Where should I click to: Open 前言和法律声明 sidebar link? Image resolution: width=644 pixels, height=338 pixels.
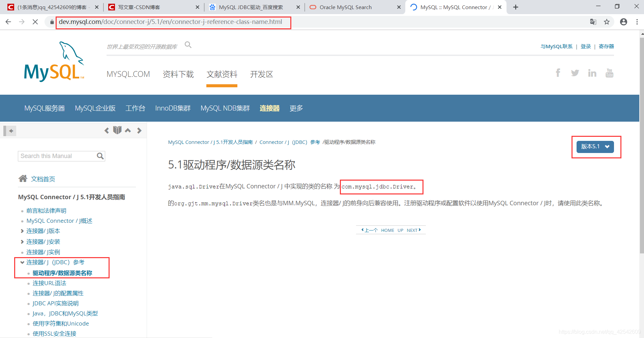click(x=47, y=211)
